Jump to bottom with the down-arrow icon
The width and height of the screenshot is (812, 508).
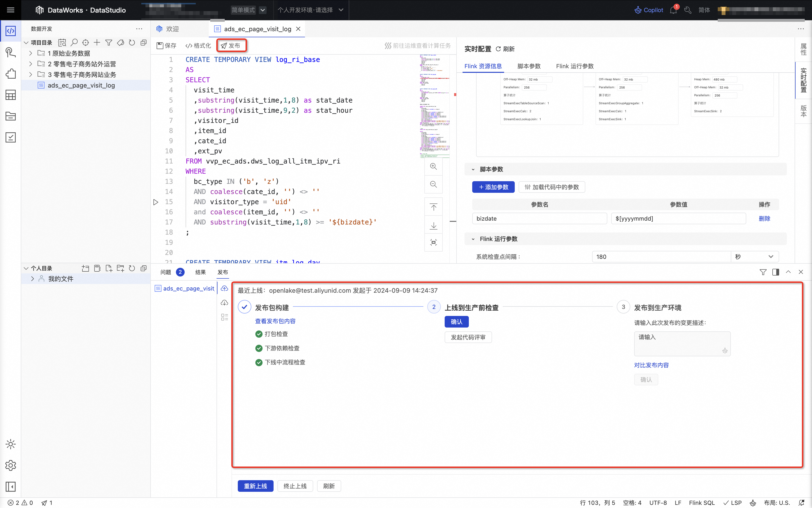(x=434, y=225)
